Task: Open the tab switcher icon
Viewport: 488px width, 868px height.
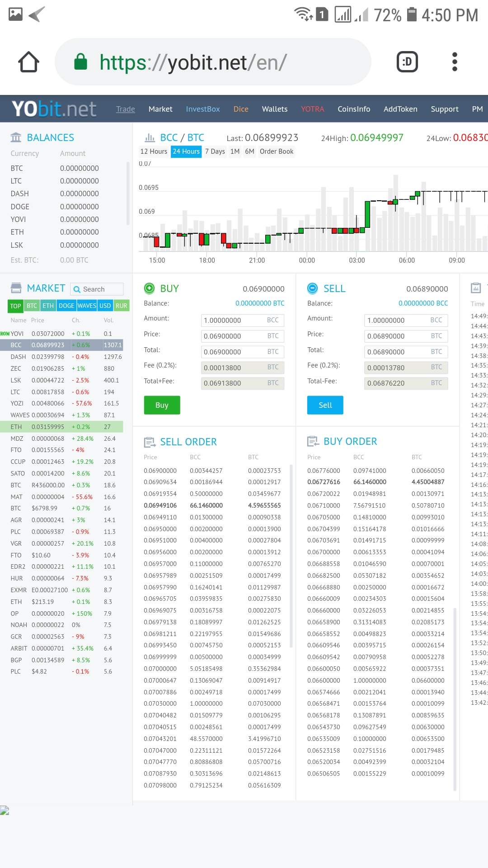Action: tap(407, 62)
